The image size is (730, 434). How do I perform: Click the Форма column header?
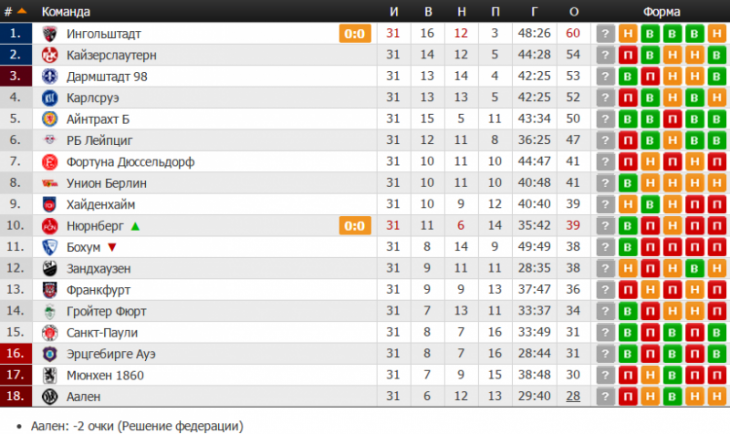tap(661, 11)
